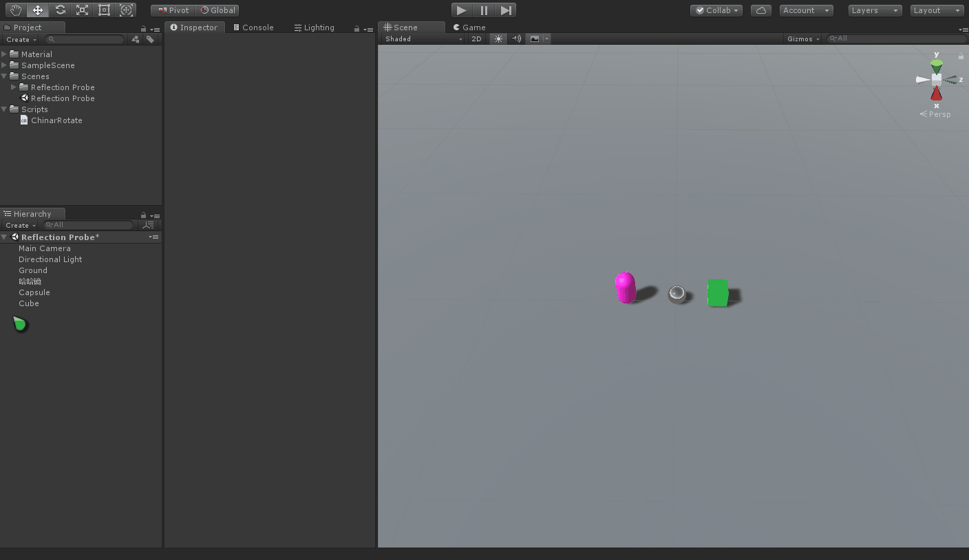
Task: Open the Project panel options menu
Action: coord(155,30)
